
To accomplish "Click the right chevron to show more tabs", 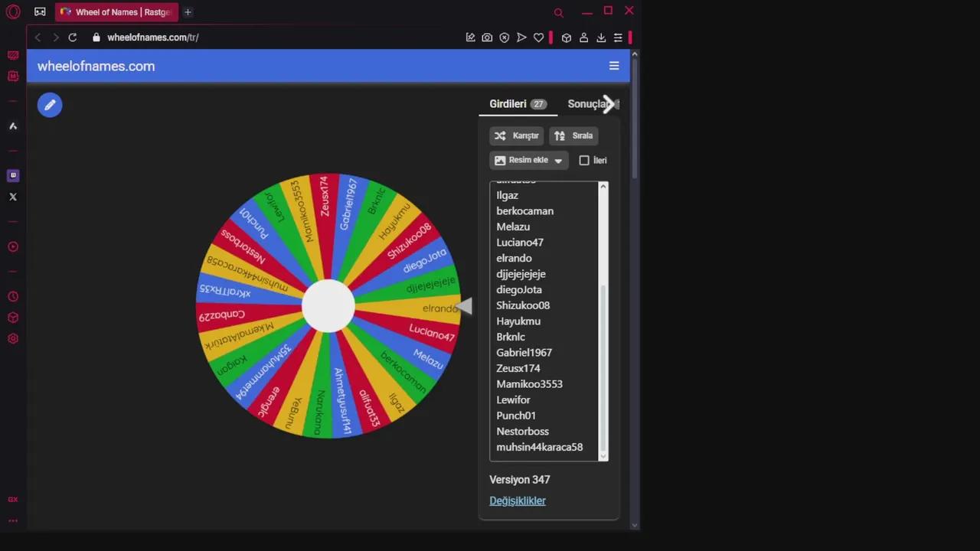I will point(609,104).
